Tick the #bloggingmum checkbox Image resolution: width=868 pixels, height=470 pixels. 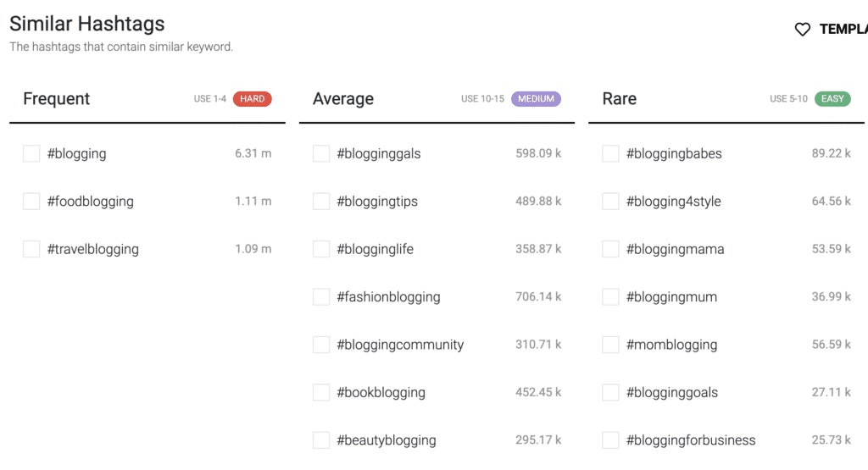[x=610, y=297]
